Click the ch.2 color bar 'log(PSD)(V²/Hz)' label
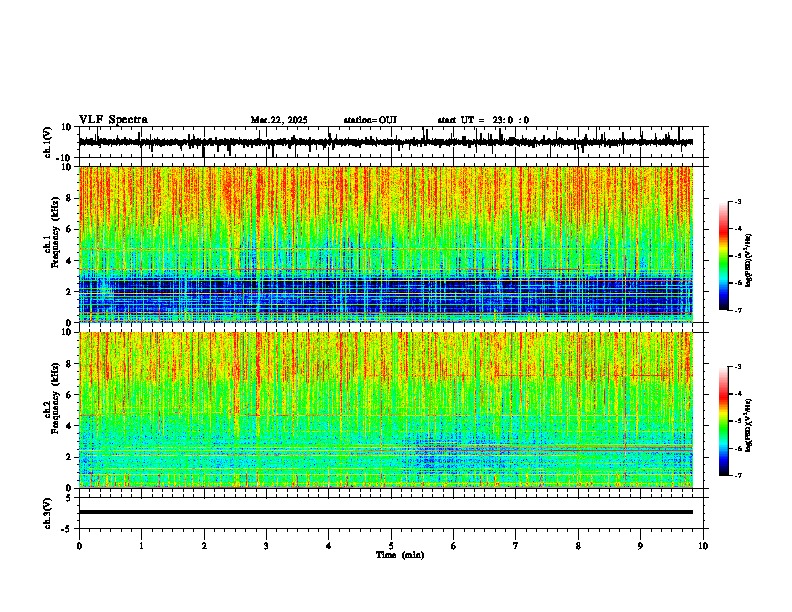The image size is (792, 612). coord(749,425)
